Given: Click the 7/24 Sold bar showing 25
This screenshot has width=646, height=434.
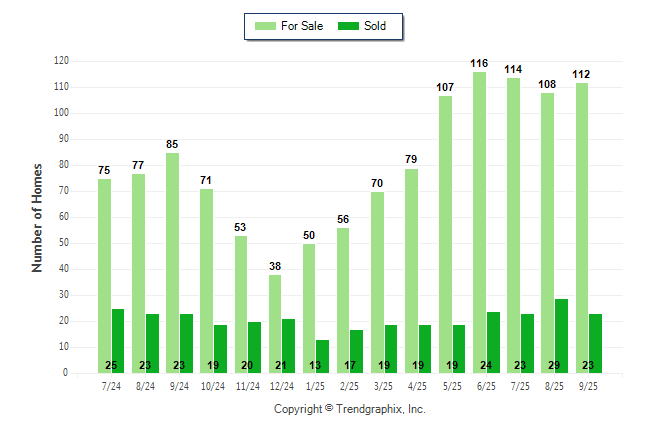Looking at the screenshot, I should click(x=118, y=340).
